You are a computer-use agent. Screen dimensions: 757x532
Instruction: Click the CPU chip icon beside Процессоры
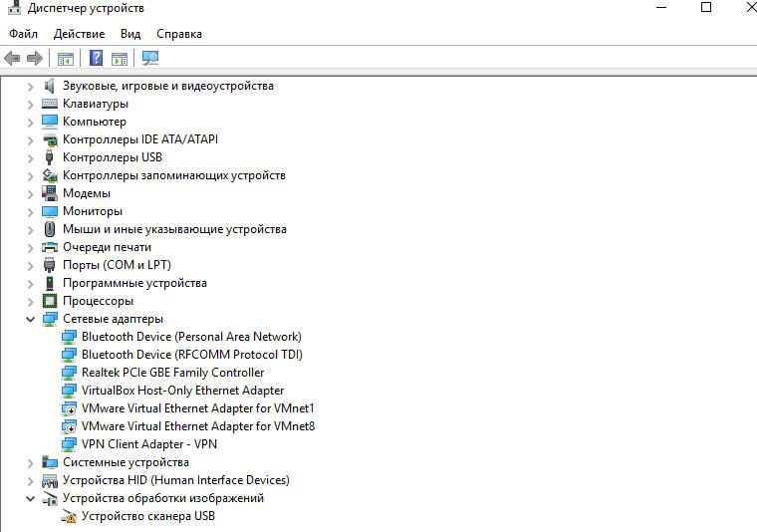49,301
